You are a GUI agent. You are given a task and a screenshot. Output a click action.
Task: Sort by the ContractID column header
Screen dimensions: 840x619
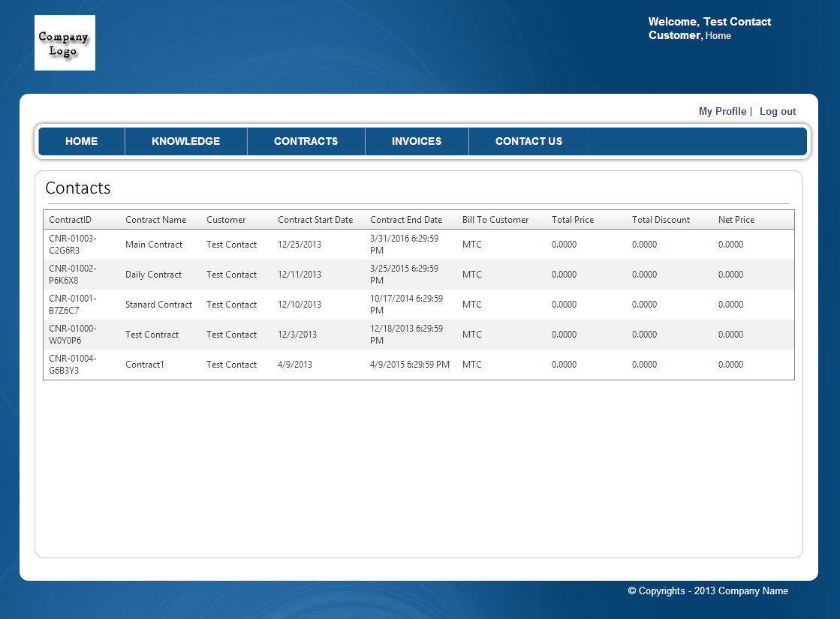click(x=70, y=220)
